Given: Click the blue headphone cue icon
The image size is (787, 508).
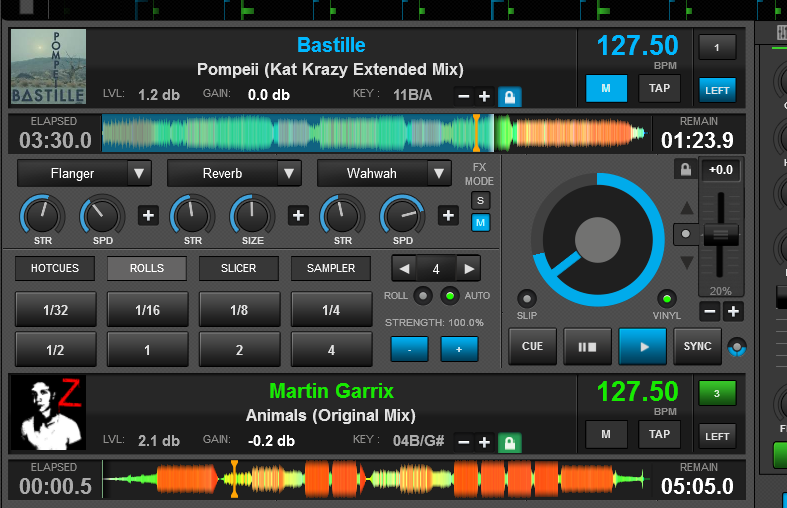Looking at the screenshot, I should click(737, 347).
